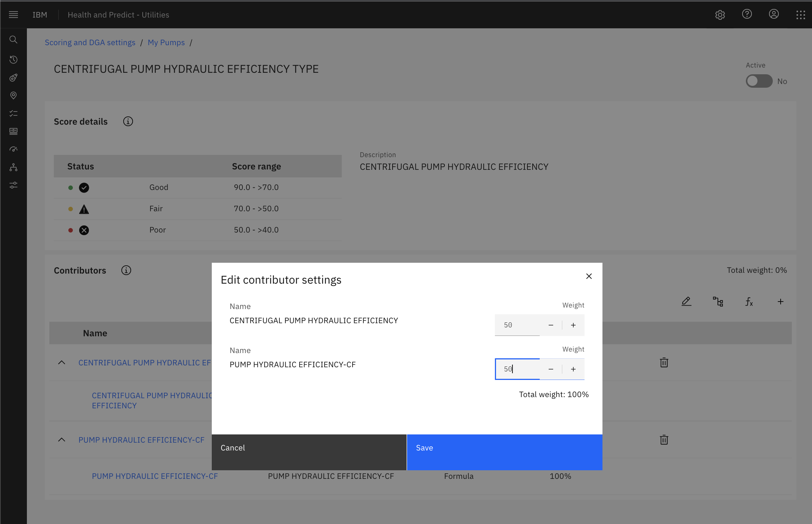Toggle the Active switch
The width and height of the screenshot is (812, 524).
[x=759, y=81]
